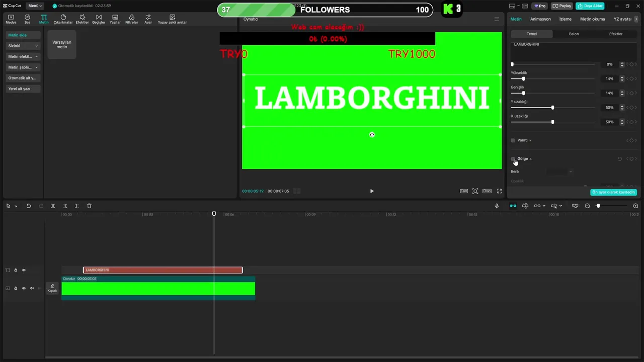Click the video track more options dots
The width and height of the screenshot is (644, 362).
[40, 288]
